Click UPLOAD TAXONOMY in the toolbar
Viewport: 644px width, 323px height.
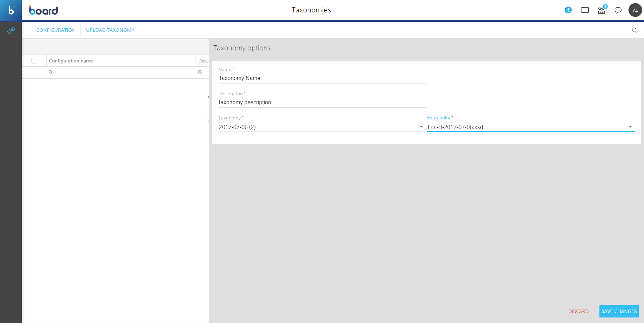[x=110, y=30]
